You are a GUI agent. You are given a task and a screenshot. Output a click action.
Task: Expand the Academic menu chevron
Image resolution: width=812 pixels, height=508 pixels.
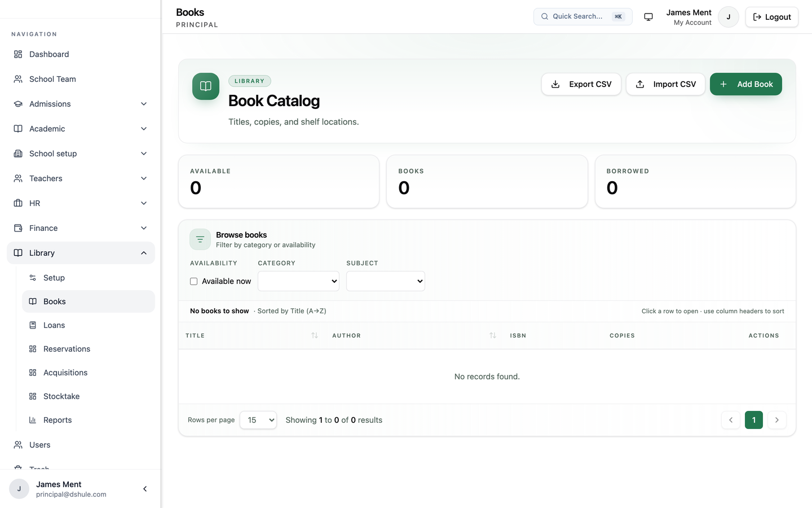(144, 129)
